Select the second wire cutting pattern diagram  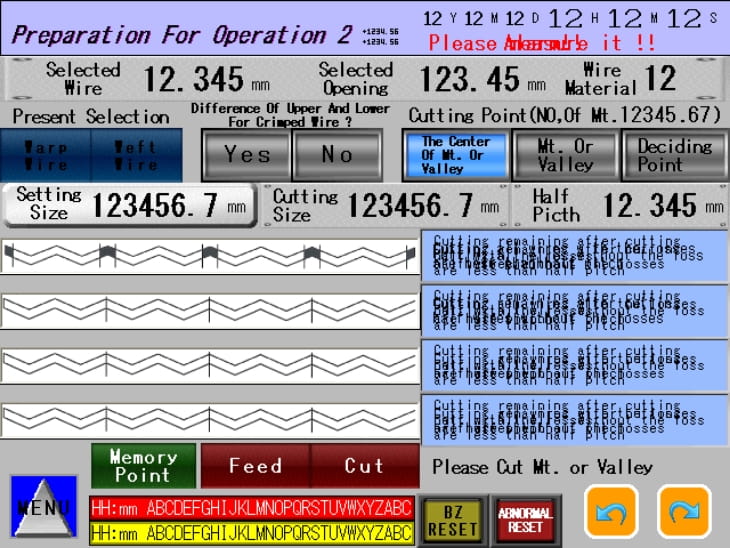point(210,309)
